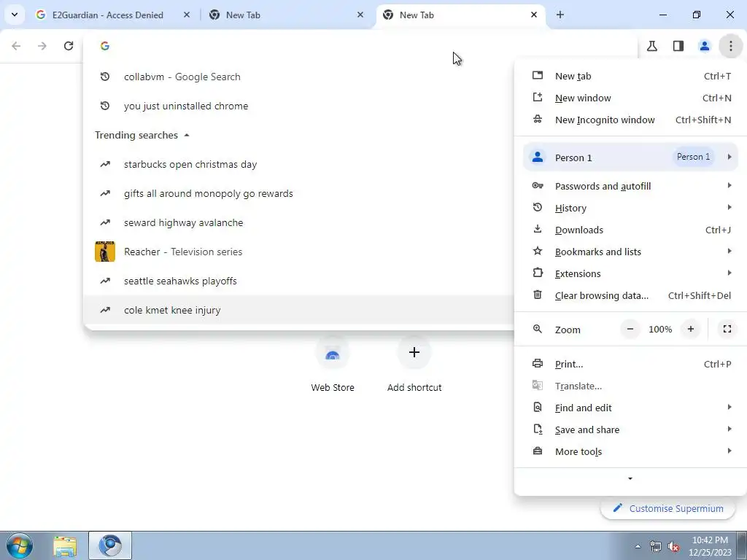Viewport: 747px width, 560px height.
Task: Click the Reacher television series thumbnail
Action: coord(105,252)
